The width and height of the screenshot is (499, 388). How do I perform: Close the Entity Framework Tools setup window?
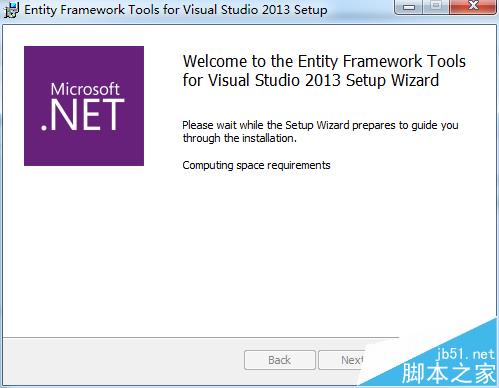pos(473,7)
